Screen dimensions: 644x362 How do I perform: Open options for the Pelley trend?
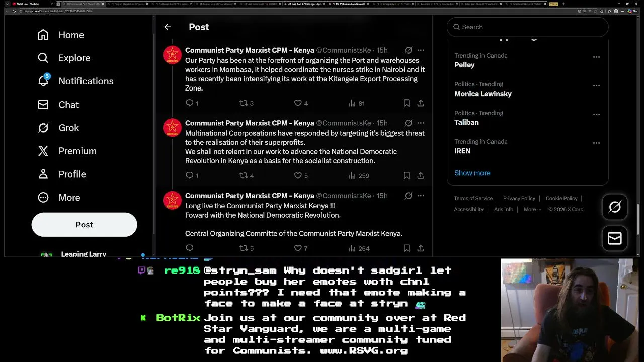pyautogui.click(x=596, y=57)
